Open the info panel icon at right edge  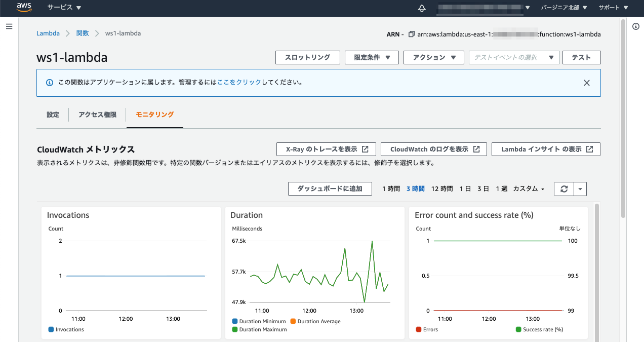click(x=636, y=26)
